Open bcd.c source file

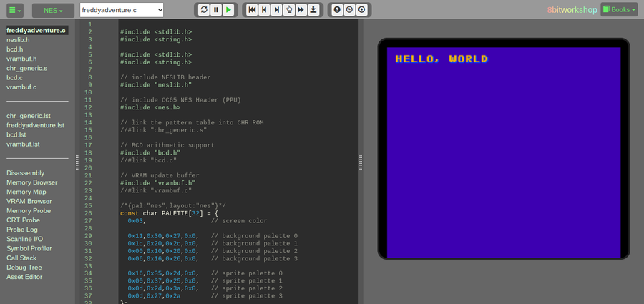pos(15,78)
